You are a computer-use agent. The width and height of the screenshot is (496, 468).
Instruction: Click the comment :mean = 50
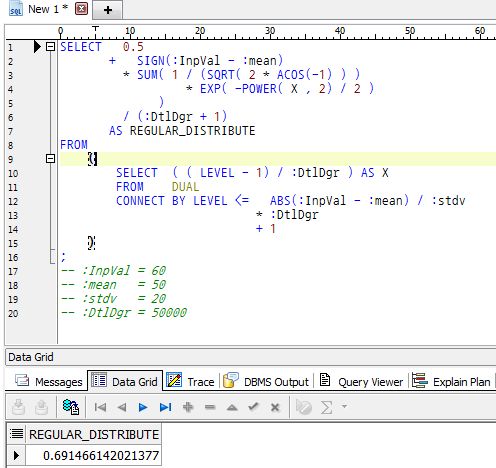click(113, 285)
